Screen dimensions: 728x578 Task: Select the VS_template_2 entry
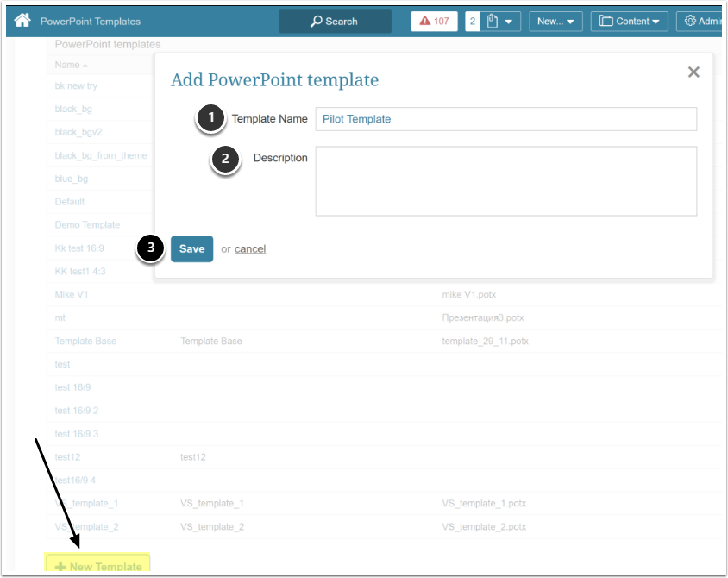tap(86, 526)
